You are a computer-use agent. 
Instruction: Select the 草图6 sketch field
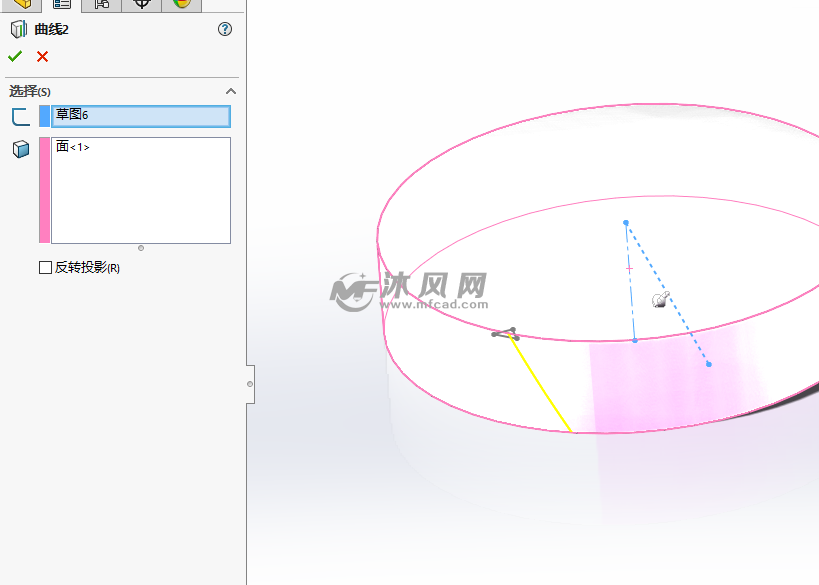[141, 116]
